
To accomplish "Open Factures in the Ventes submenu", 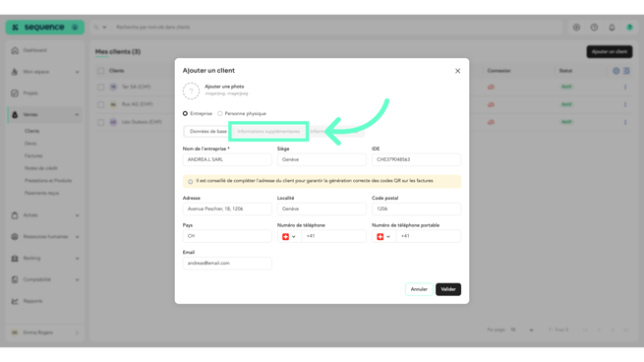I will (33, 155).
